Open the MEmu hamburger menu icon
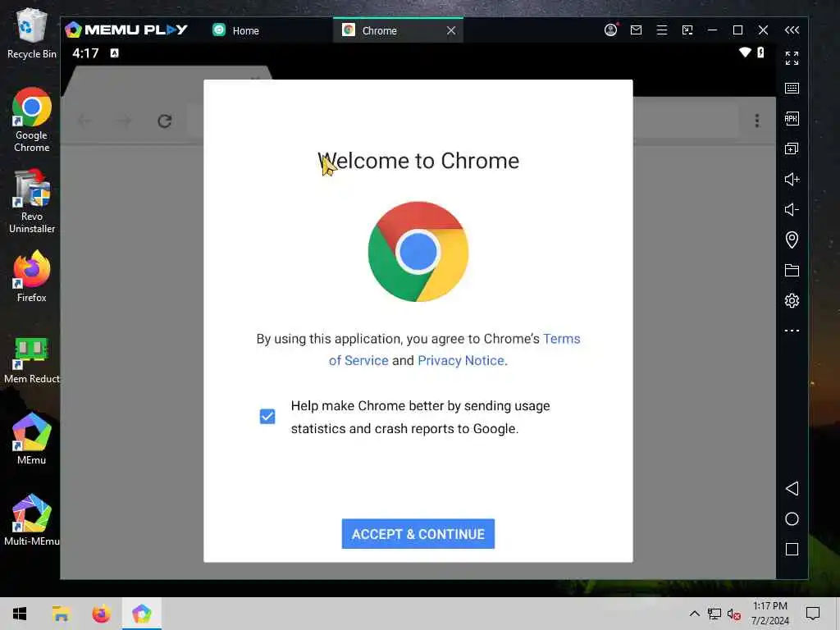 point(662,30)
